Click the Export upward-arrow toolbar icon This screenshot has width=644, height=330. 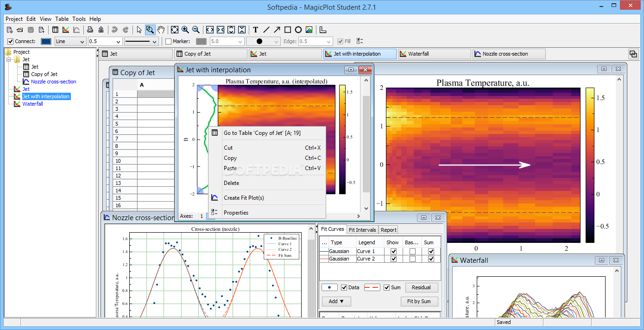pyautogui.click(x=101, y=30)
